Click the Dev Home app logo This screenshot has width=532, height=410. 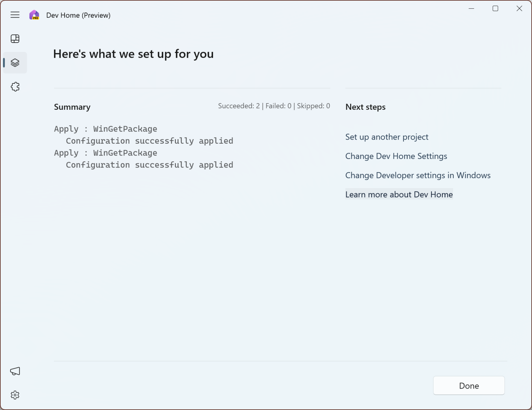[x=34, y=15]
